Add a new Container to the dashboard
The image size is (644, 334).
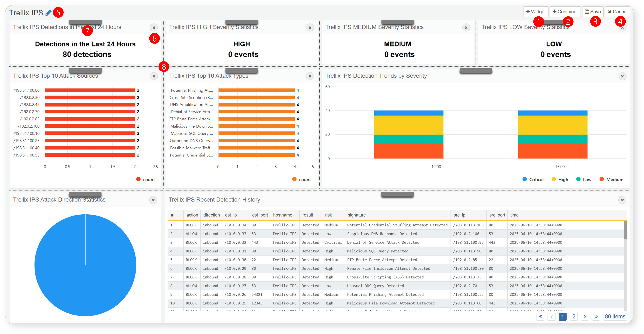565,12
